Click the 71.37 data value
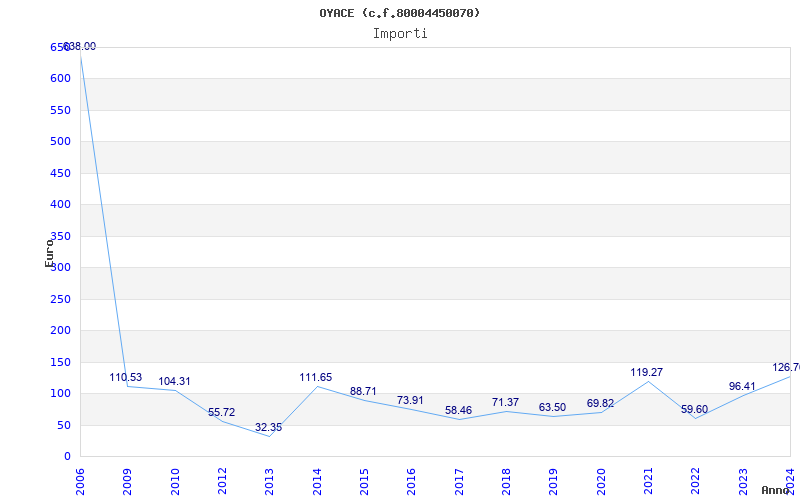This screenshot has height=500, width=800. tap(506, 403)
